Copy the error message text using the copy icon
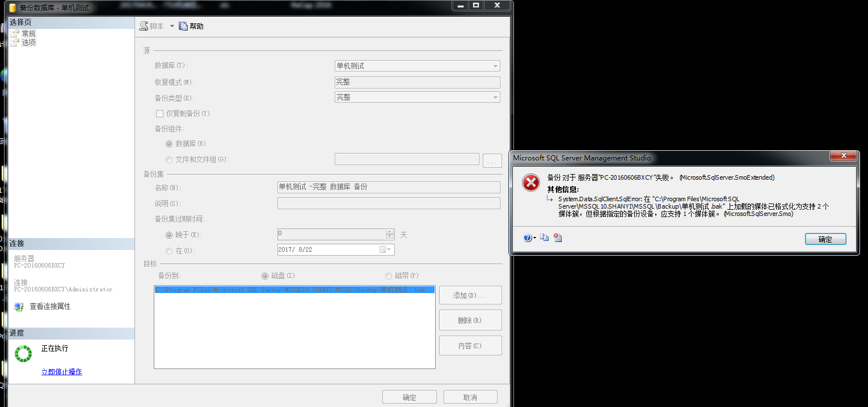Screen dimensions: 868x407 [545, 238]
